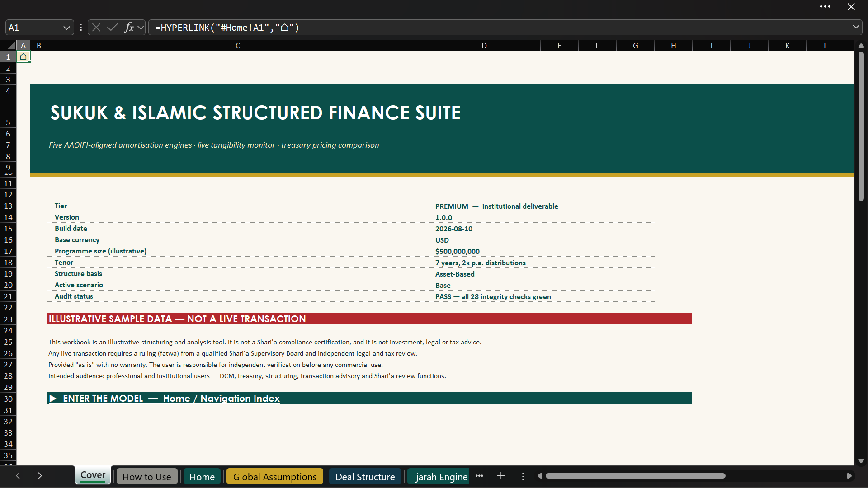Go to previous sheet tab arrow
Screen dimensions: 868x488
click(18, 476)
